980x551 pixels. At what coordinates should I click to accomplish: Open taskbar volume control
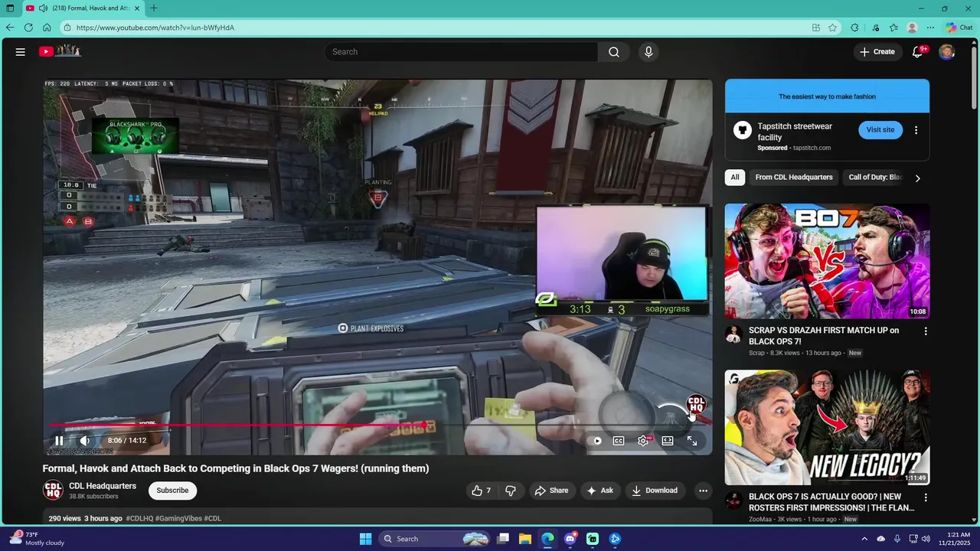pos(926,539)
